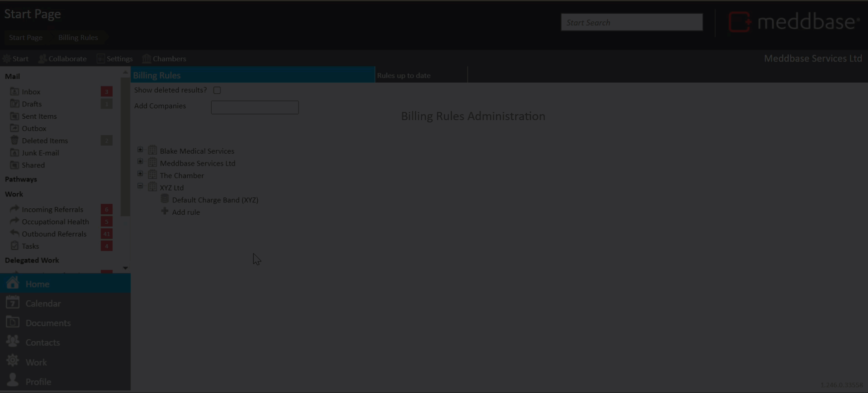This screenshot has width=868, height=393.
Task: Click the Inbox mail folder icon
Action: (15, 91)
